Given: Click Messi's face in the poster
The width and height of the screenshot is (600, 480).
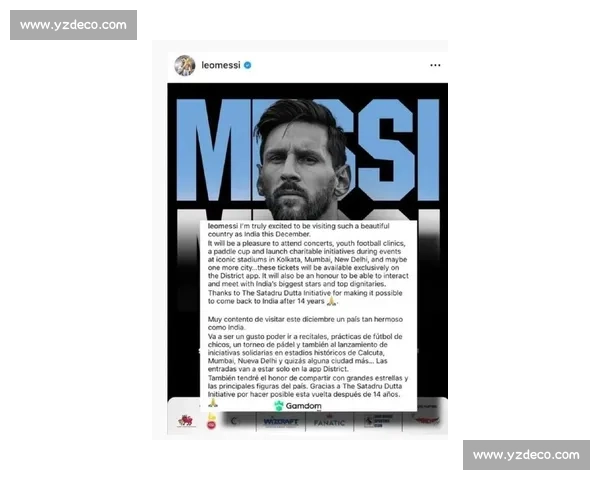Looking at the screenshot, I should (297, 165).
